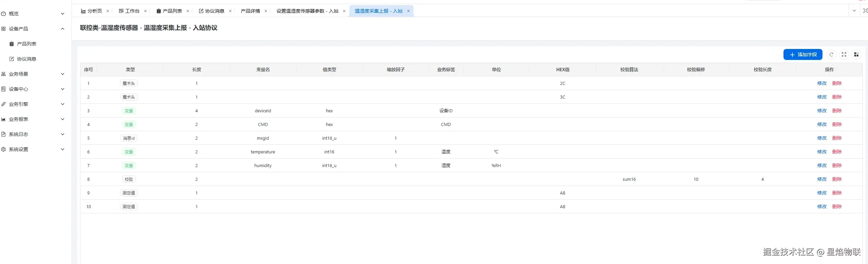Click 删除 for the 3C row
The width and height of the screenshot is (868, 264).
pyautogui.click(x=837, y=97)
